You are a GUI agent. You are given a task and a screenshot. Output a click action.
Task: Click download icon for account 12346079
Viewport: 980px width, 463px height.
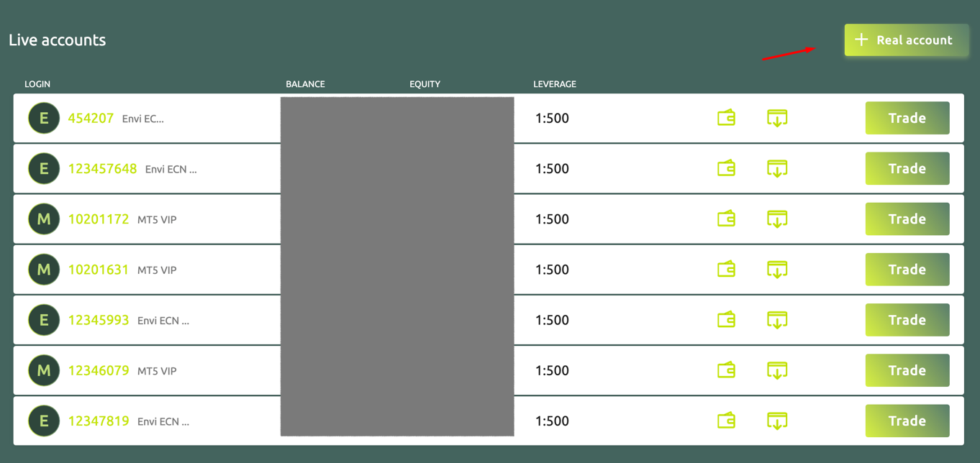777,370
